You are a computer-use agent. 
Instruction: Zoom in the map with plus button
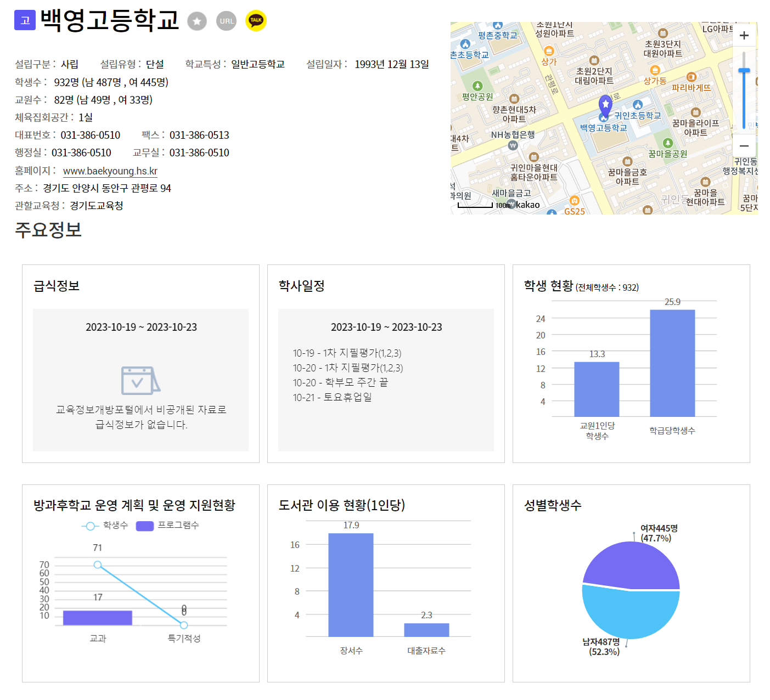pyautogui.click(x=744, y=36)
